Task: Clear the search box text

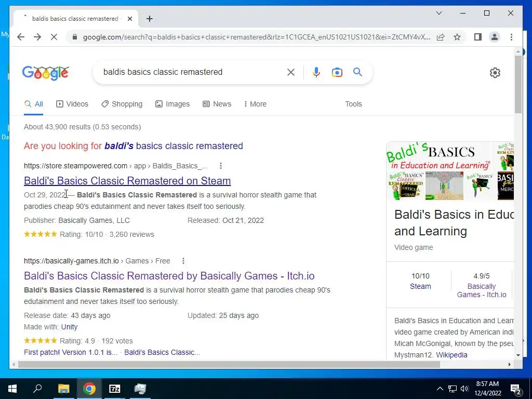Action: click(291, 72)
